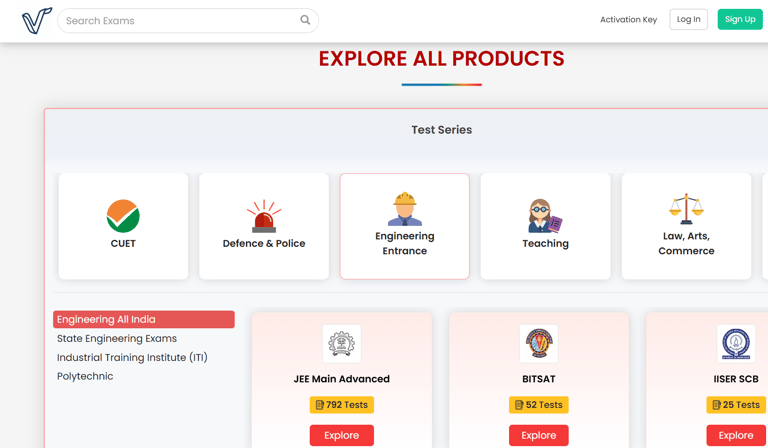Click Explore under IISER SCB
The width and height of the screenshot is (768, 448).
(736, 435)
